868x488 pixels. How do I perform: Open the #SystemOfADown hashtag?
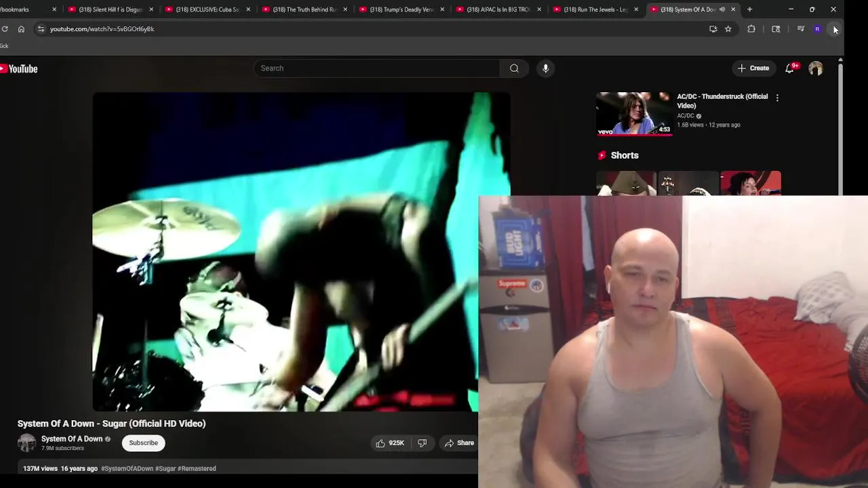tap(127, 468)
